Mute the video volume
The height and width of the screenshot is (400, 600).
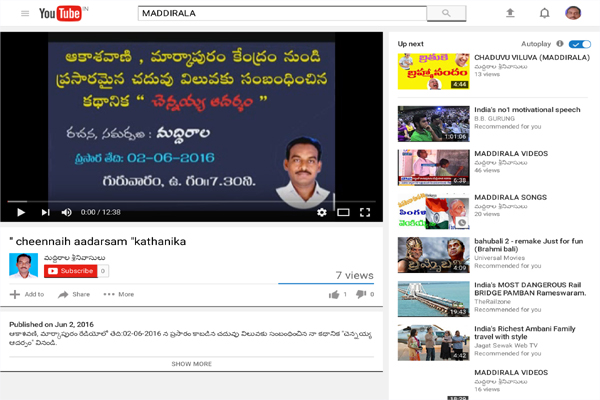[67, 212]
